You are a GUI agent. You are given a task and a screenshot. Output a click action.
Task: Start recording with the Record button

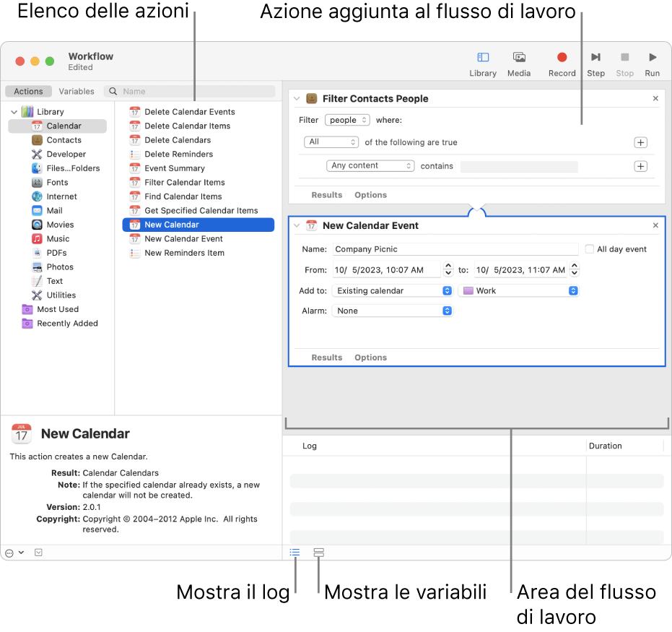tap(562, 64)
